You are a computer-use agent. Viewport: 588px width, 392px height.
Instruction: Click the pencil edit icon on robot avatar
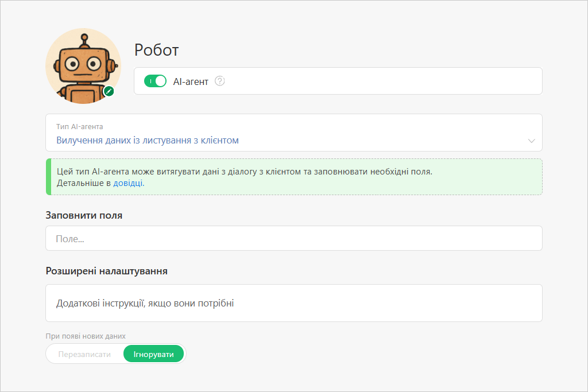pyautogui.click(x=109, y=91)
